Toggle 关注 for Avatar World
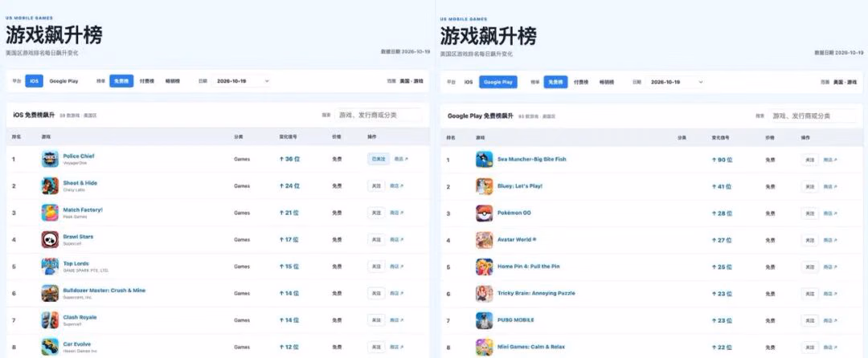Screen dimensions: 868x358 coord(810,240)
